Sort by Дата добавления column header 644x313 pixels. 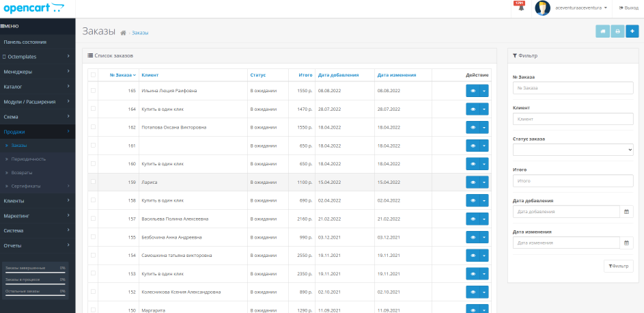(x=339, y=75)
